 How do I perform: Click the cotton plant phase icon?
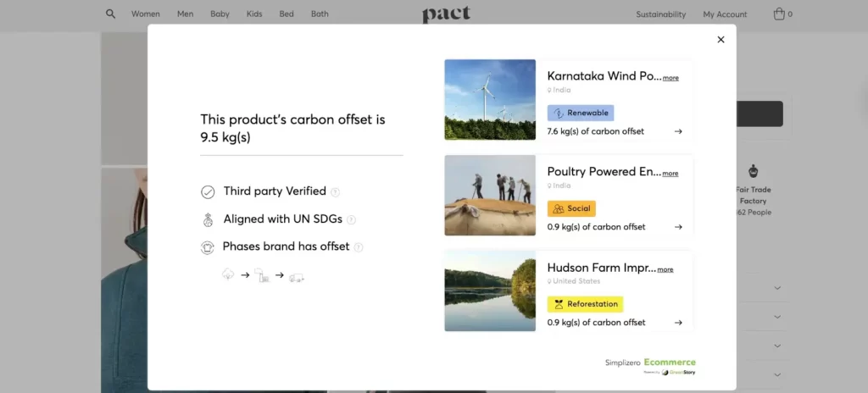tap(228, 274)
